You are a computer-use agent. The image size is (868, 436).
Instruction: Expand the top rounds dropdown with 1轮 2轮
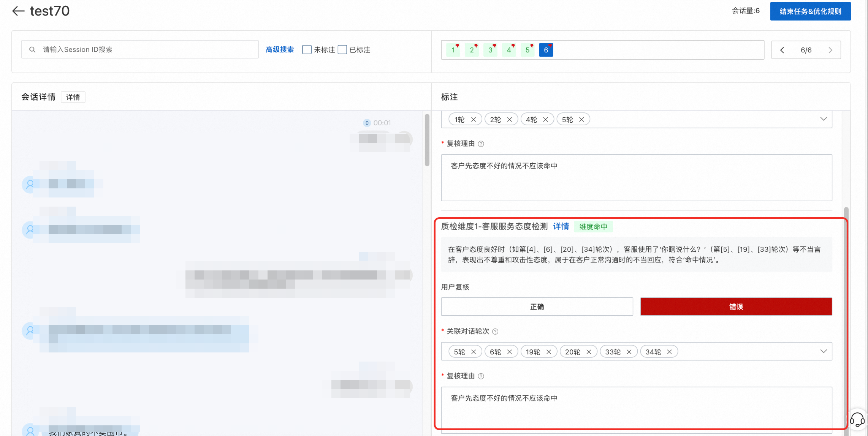coord(823,119)
